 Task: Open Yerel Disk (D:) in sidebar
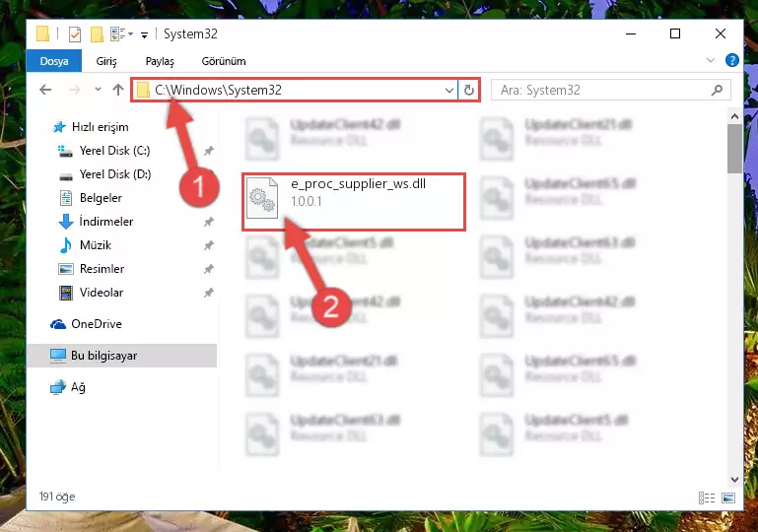pos(115,174)
